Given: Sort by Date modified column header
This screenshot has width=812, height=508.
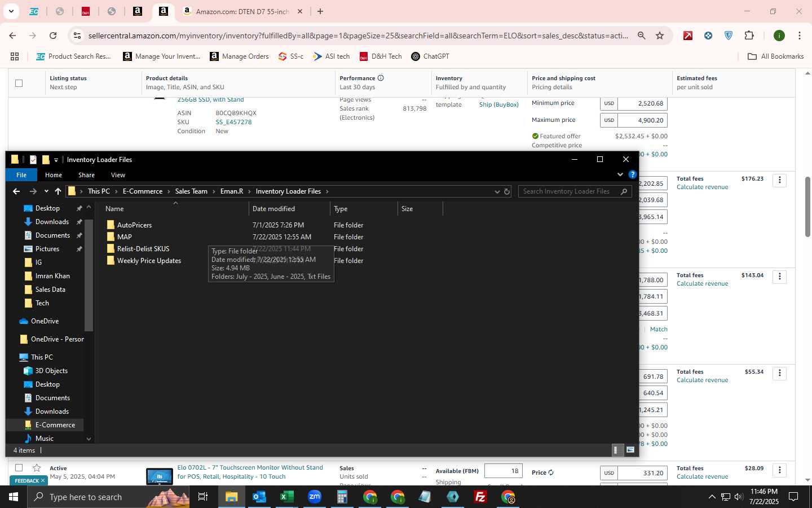Looking at the screenshot, I should pyautogui.click(x=289, y=209).
